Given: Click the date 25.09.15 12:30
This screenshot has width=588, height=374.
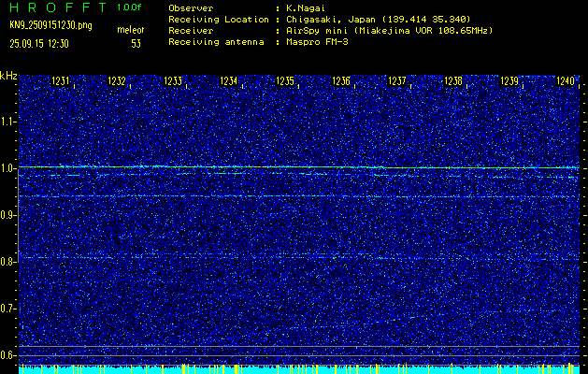Looking at the screenshot, I should click(39, 44).
